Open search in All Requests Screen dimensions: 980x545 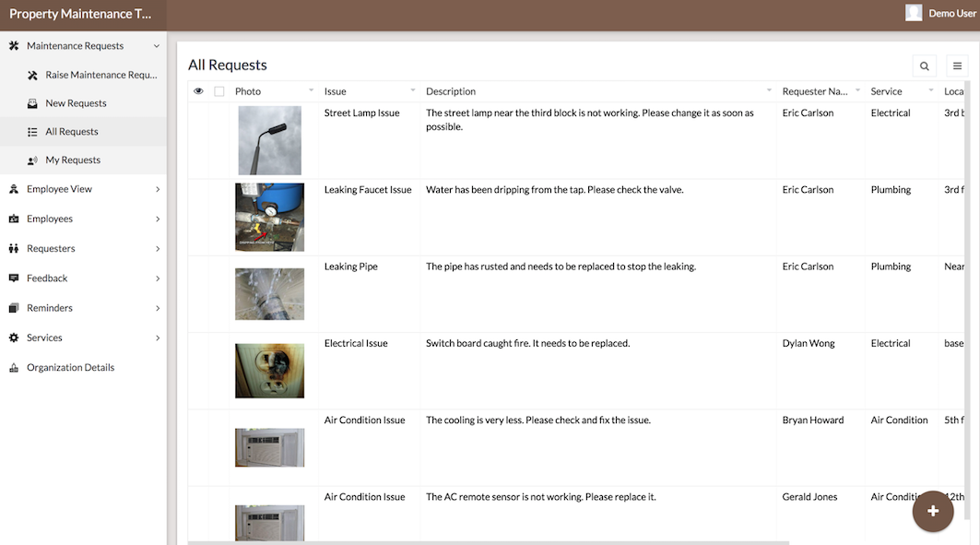pyautogui.click(x=925, y=65)
